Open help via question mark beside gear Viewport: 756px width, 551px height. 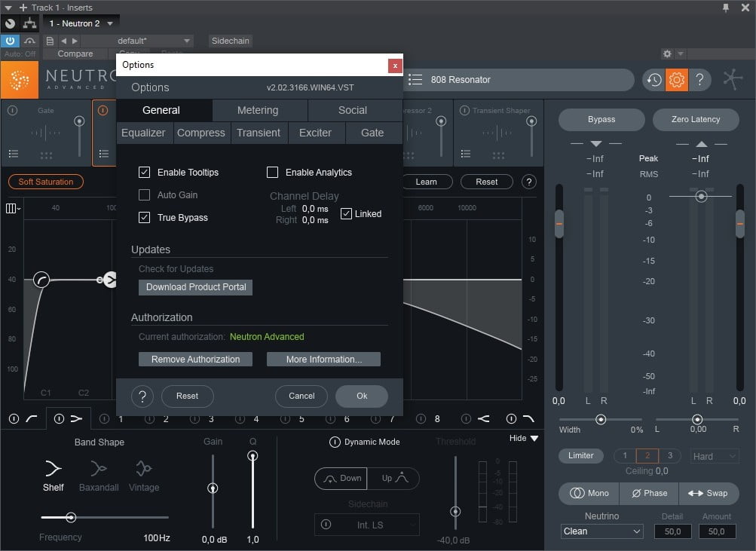(x=699, y=80)
